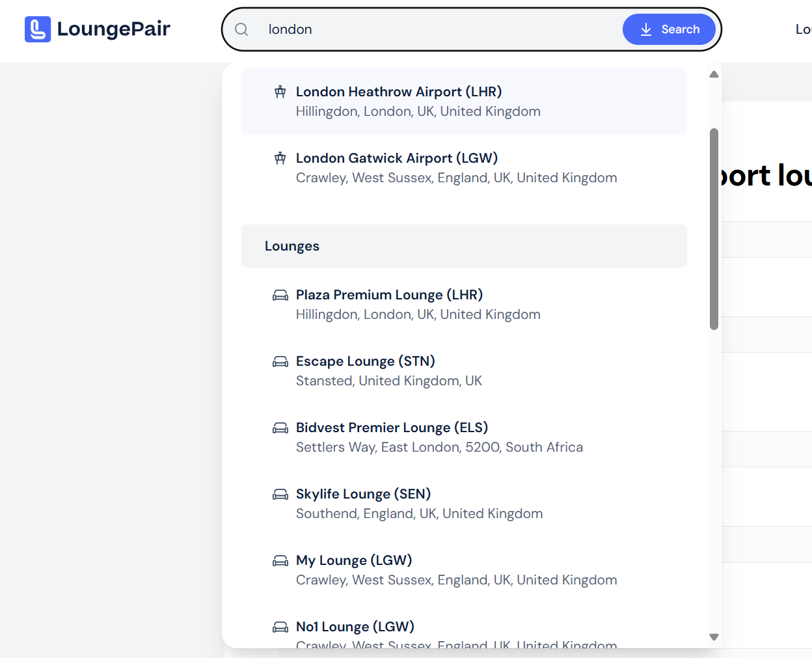Image resolution: width=812 pixels, height=658 pixels.
Task: Click the download arrow icon in Search button
Action: click(646, 29)
